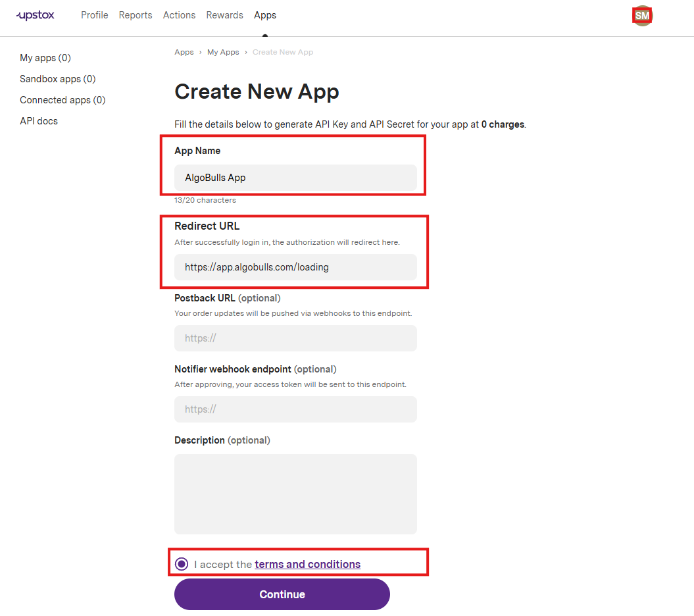This screenshot has width=694, height=616.
Task: Open the Rewards menu
Action: click(x=225, y=15)
